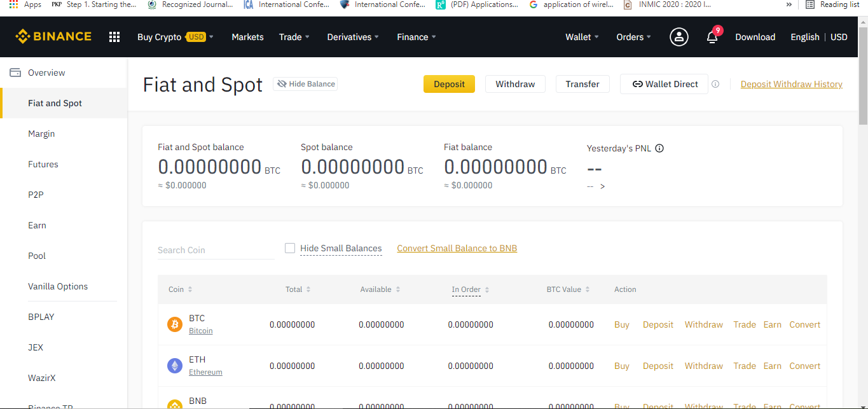The height and width of the screenshot is (409, 868).
Task: Show more bookmarks via chevron
Action: [x=789, y=4]
